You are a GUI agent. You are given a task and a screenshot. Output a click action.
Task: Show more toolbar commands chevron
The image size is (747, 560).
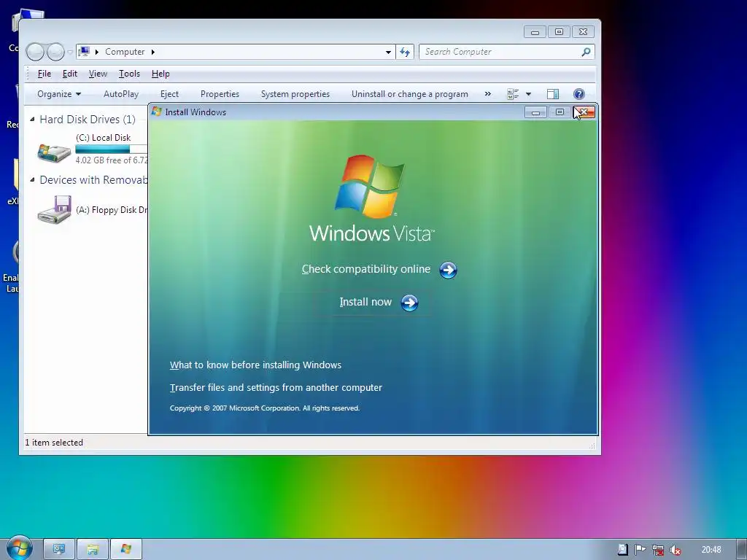487,94
